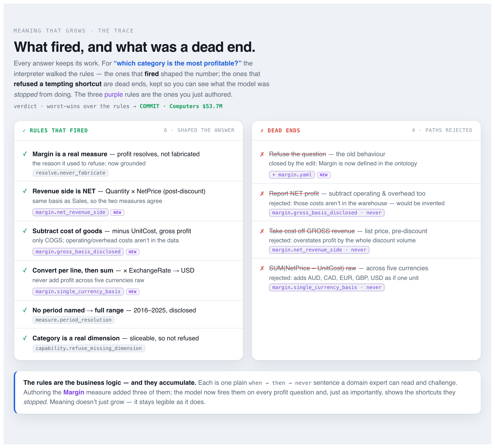
Task: Click the green check beside Margin is a real measure
Action: point(25,154)
